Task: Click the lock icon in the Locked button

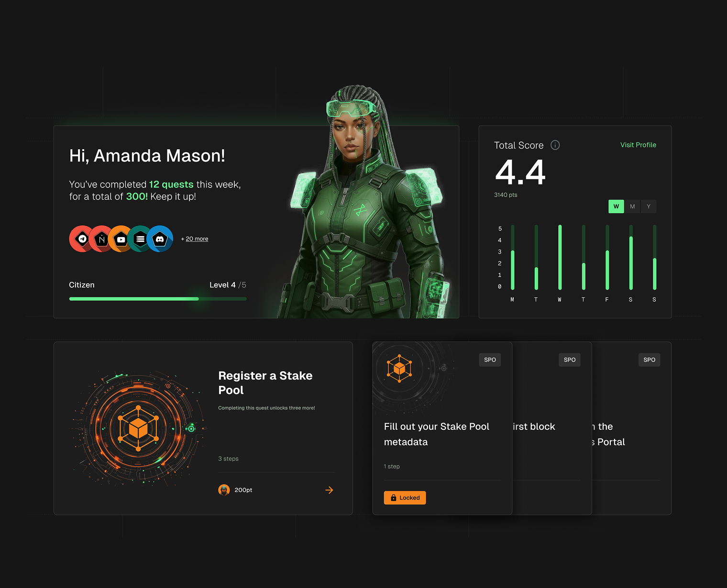Action: point(394,498)
